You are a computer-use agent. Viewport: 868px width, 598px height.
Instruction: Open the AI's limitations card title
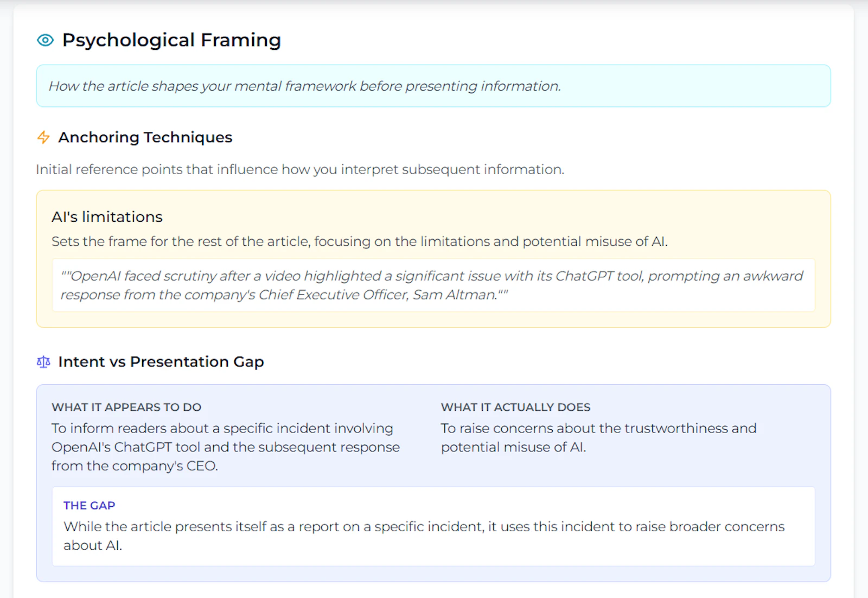tap(107, 217)
